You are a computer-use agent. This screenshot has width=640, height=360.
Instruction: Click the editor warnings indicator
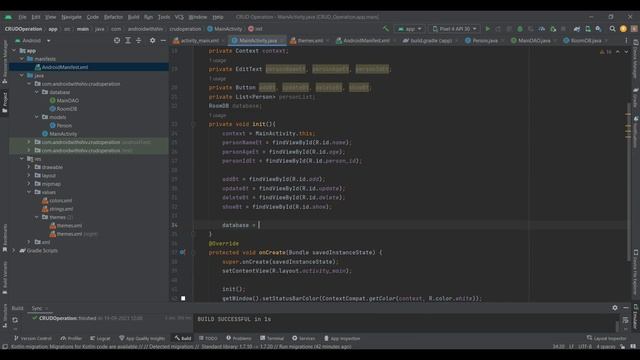click(606, 52)
